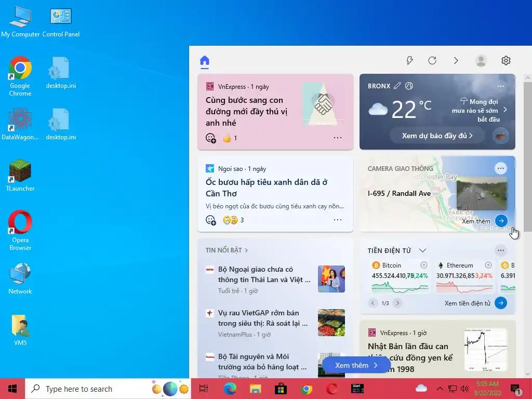This screenshot has width=532, height=399.
Task: Open the notification center
Action: click(515, 389)
